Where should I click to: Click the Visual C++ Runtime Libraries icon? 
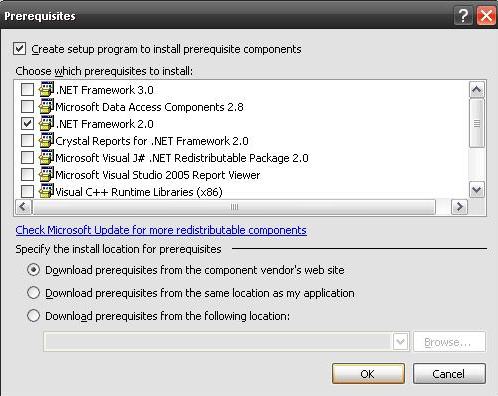point(46,191)
